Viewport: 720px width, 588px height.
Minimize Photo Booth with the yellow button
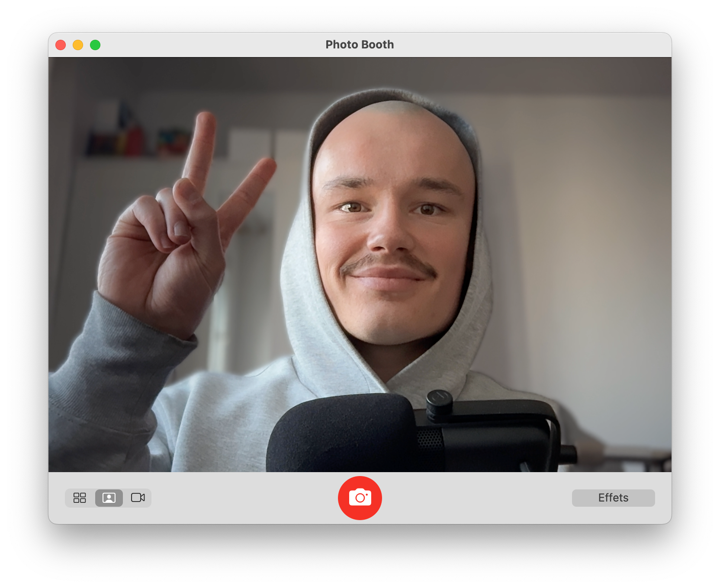click(78, 45)
